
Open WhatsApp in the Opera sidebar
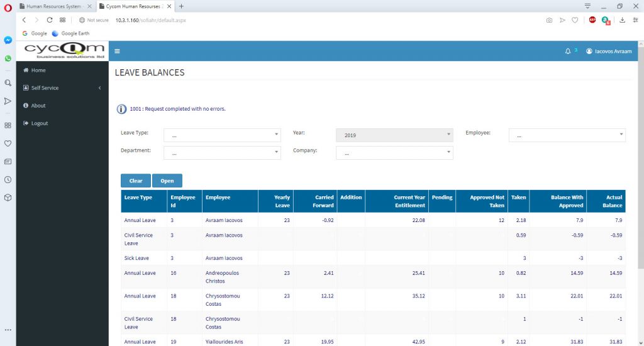[8, 59]
